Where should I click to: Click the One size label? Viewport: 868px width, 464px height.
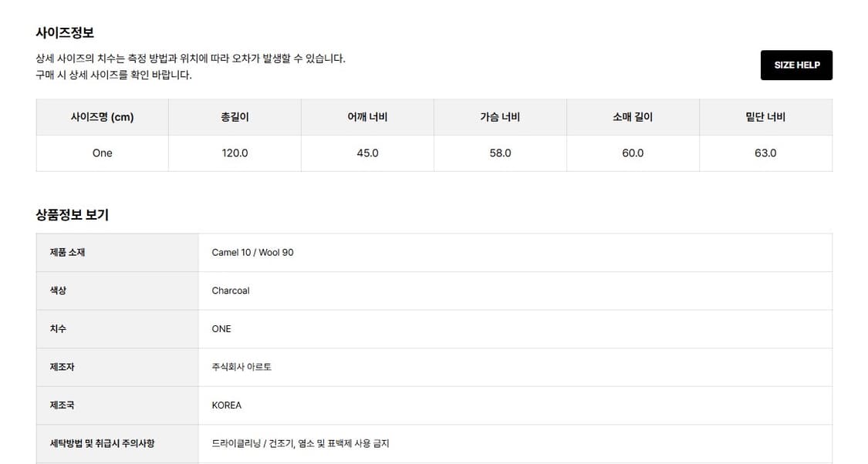[102, 153]
